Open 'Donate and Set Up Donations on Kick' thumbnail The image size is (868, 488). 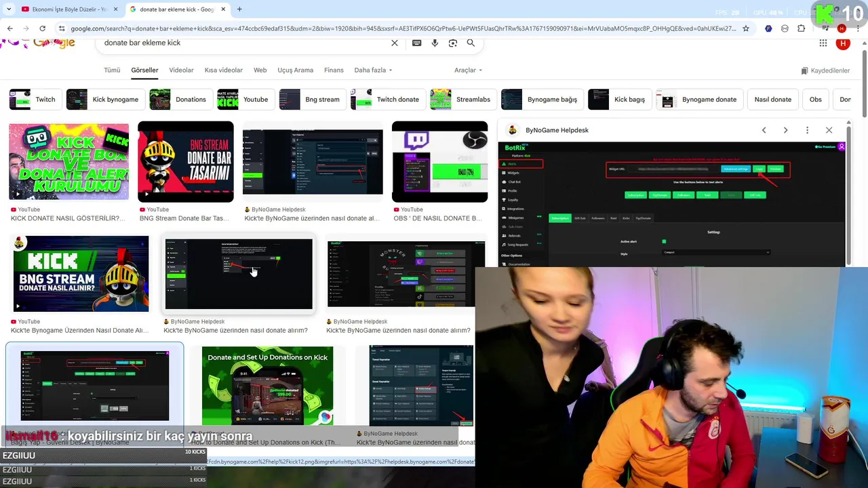(x=267, y=386)
